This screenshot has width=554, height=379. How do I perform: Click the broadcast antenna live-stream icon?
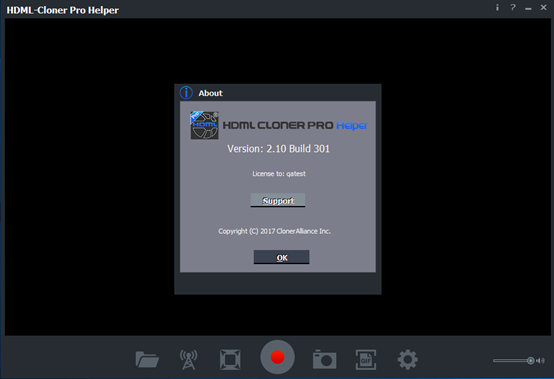188,360
